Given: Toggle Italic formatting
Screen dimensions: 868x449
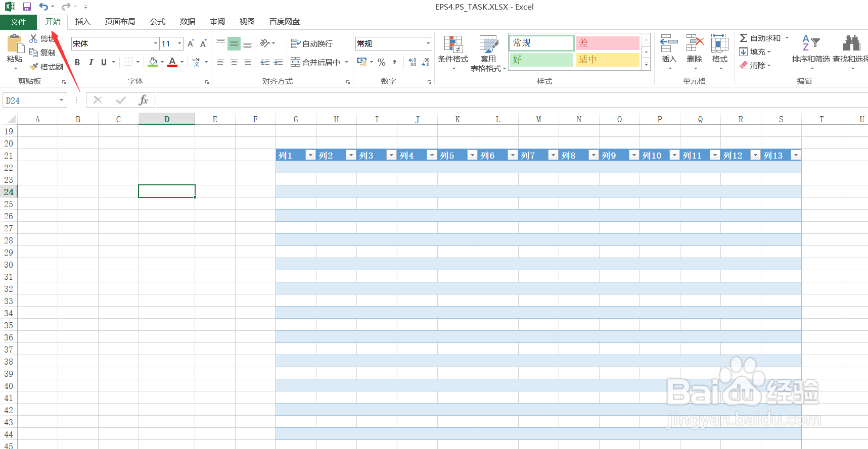Looking at the screenshot, I should 91,62.
